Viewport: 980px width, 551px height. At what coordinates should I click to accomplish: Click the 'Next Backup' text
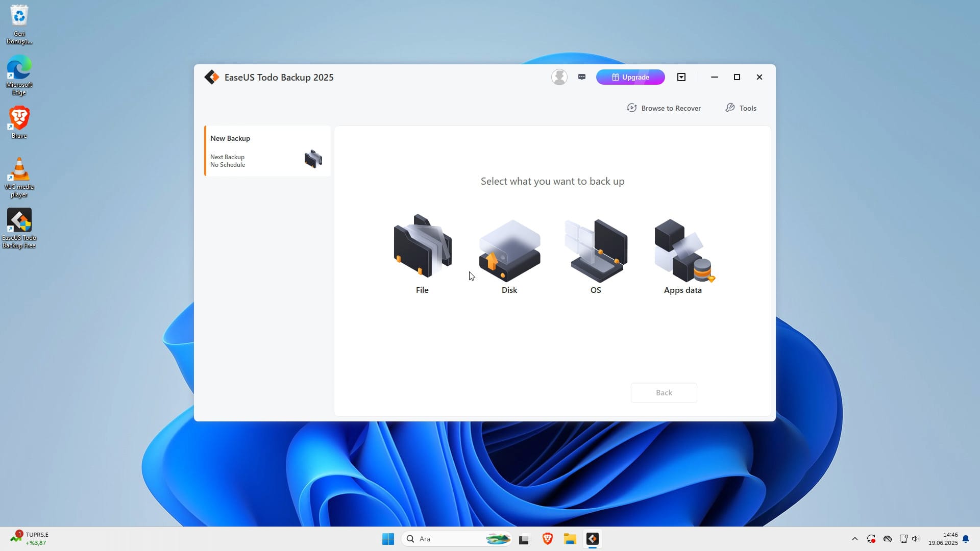(227, 157)
